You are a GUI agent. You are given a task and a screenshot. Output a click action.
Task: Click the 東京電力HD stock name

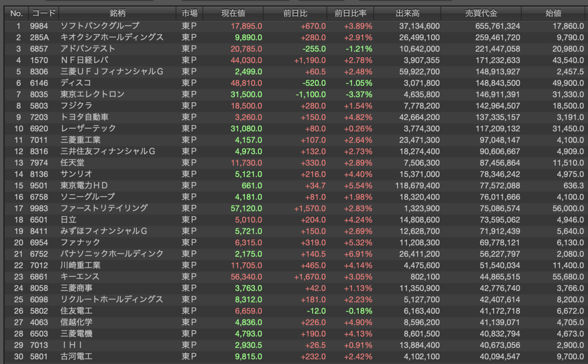click(x=84, y=185)
